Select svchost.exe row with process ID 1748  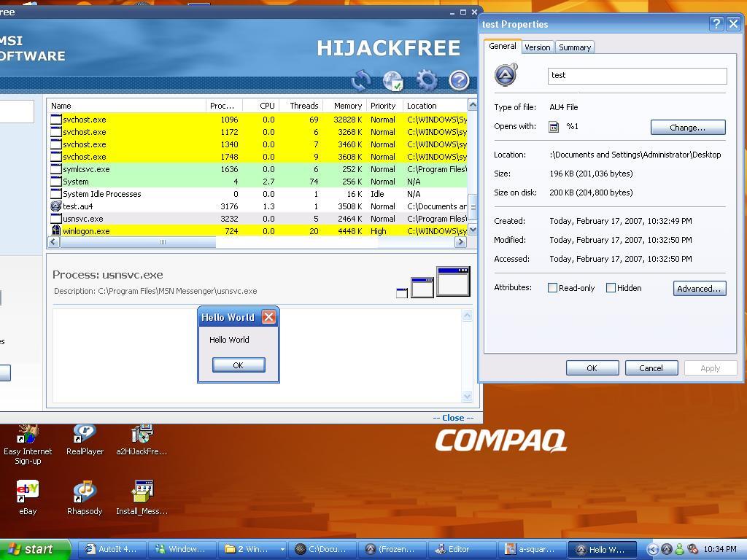click(258, 157)
